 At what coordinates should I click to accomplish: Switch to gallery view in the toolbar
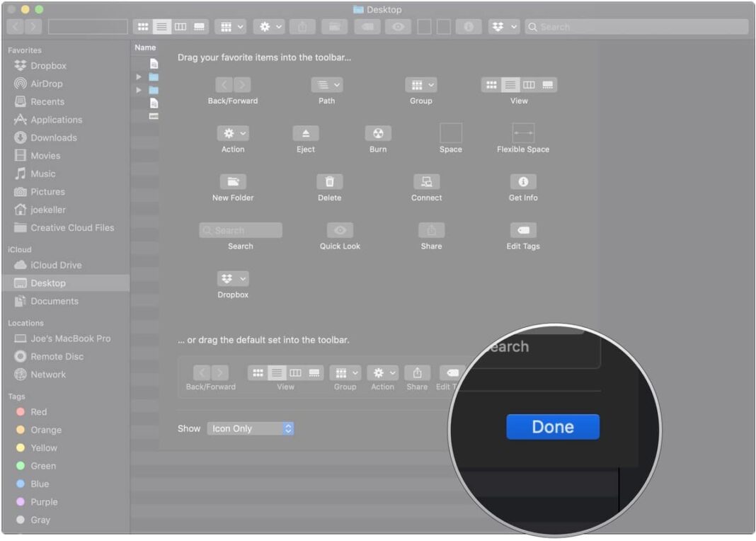[x=199, y=26]
